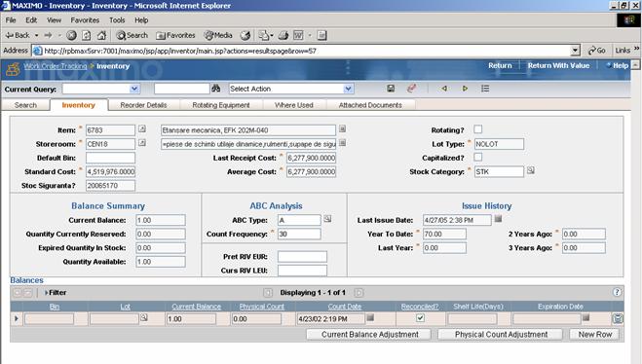Click the binoculars find icon

click(215, 89)
